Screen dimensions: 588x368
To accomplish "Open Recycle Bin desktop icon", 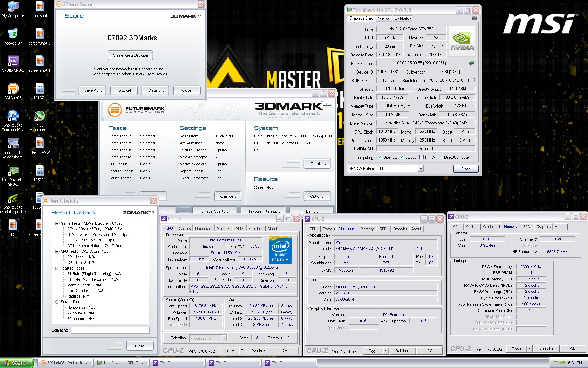I will click(13, 37).
